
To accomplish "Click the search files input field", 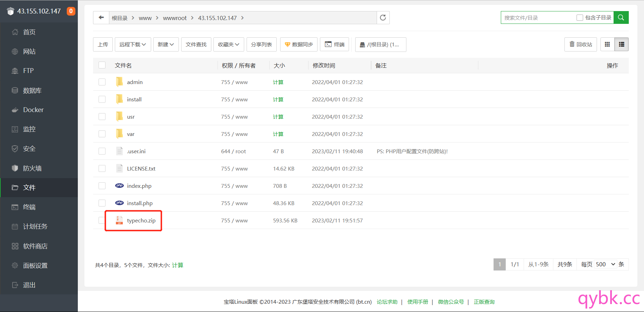I will pyautogui.click(x=538, y=18).
